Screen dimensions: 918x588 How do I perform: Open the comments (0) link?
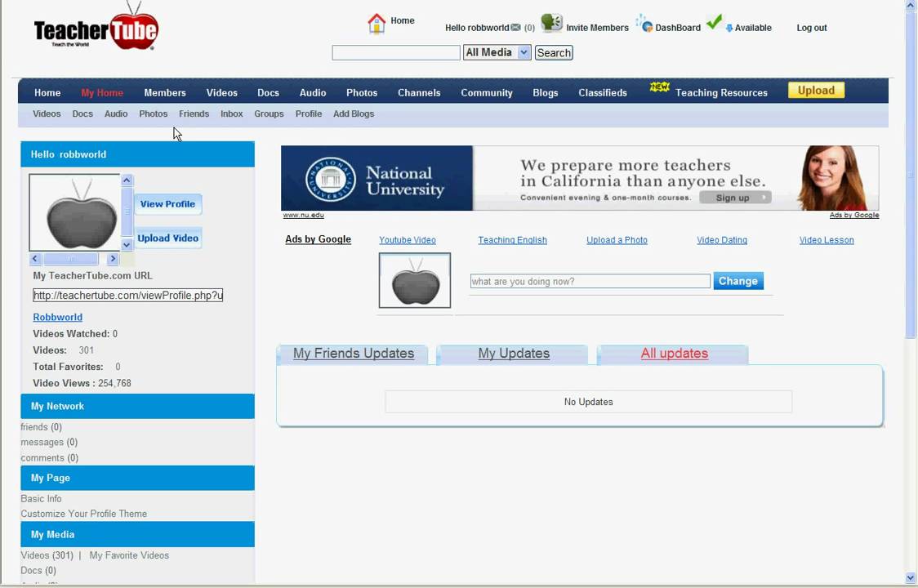coord(49,458)
